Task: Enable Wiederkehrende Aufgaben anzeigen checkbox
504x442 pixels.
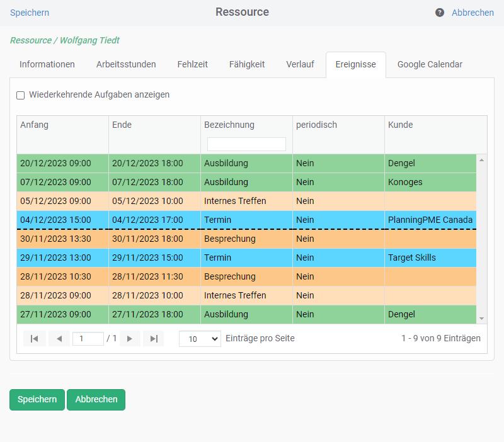Action: [21, 95]
